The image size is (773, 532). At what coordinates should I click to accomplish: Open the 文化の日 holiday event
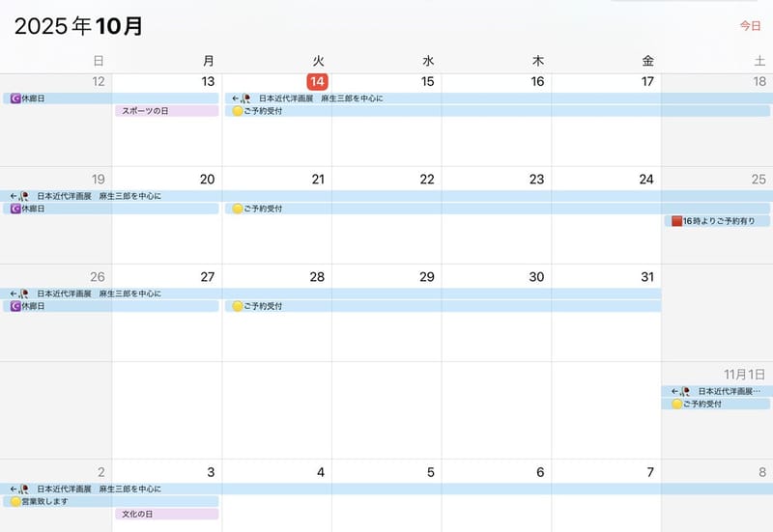point(166,515)
